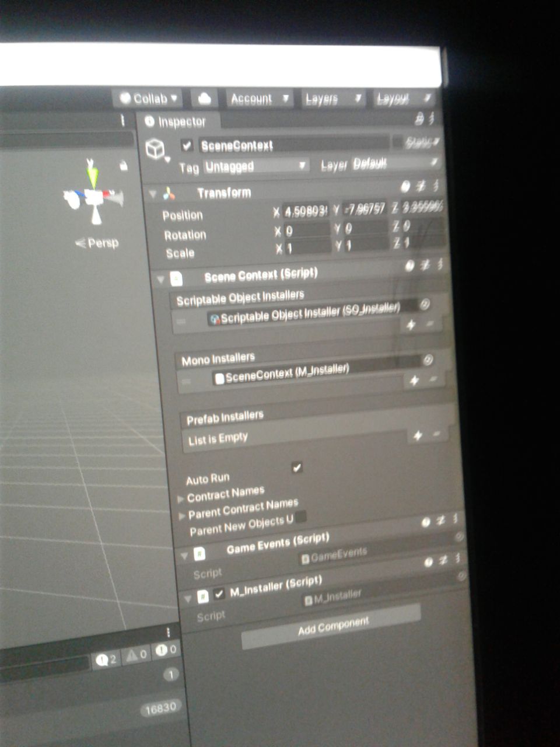The image size is (560, 747).
Task: Select the Inspector tab
Action: pos(179,121)
